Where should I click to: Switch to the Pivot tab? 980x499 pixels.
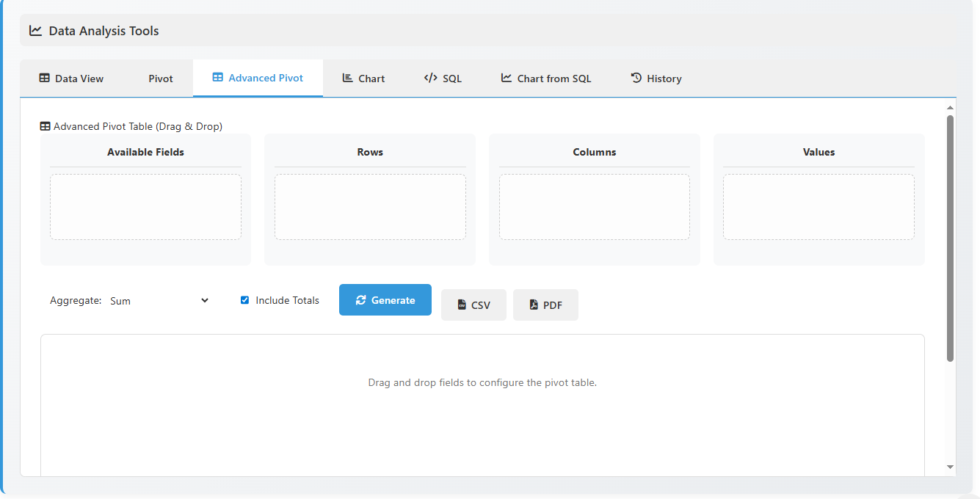(161, 79)
